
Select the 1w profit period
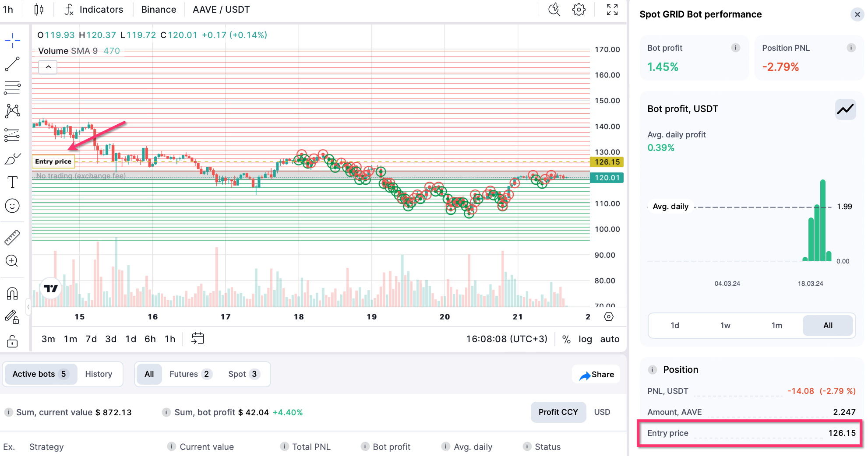tap(725, 326)
